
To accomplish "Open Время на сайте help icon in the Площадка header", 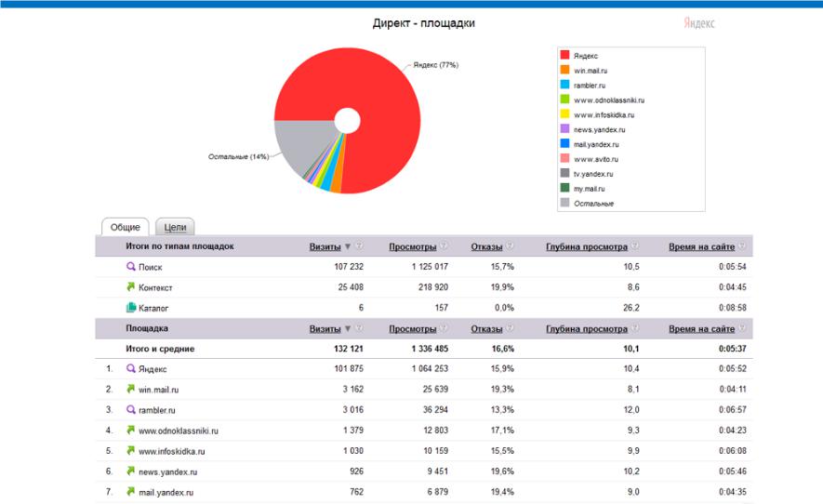I will click(x=742, y=328).
